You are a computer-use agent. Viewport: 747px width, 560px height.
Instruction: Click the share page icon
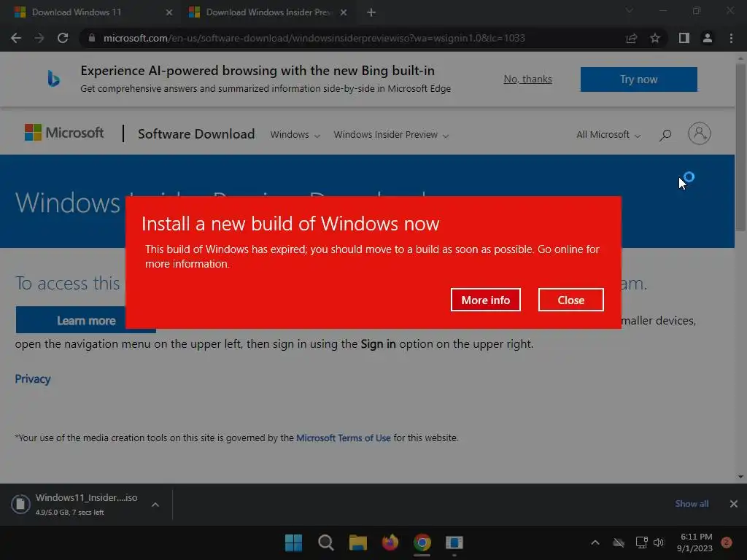pyautogui.click(x=632, y=38)
